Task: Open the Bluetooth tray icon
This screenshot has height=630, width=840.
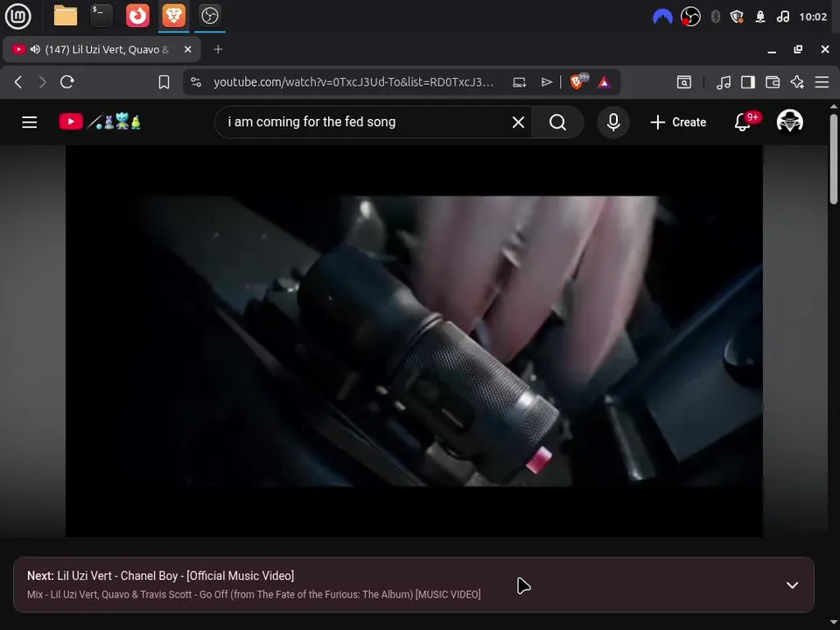Action: tap(715, 17)
